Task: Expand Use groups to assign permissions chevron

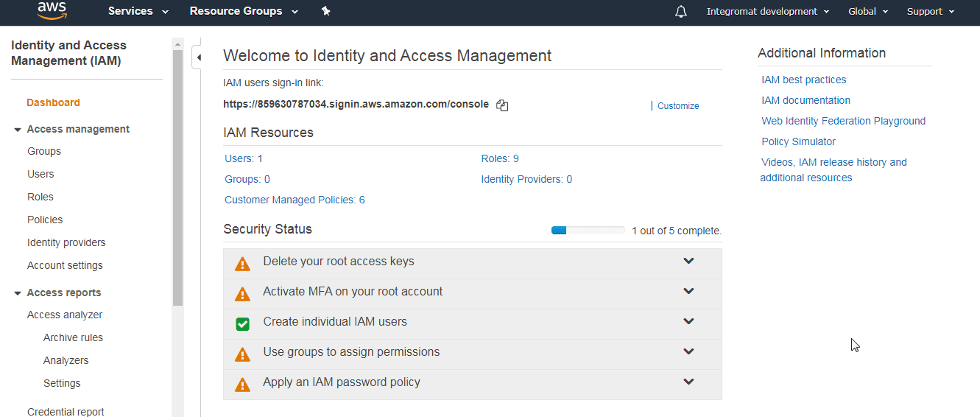Action: [x=688, y=351]
